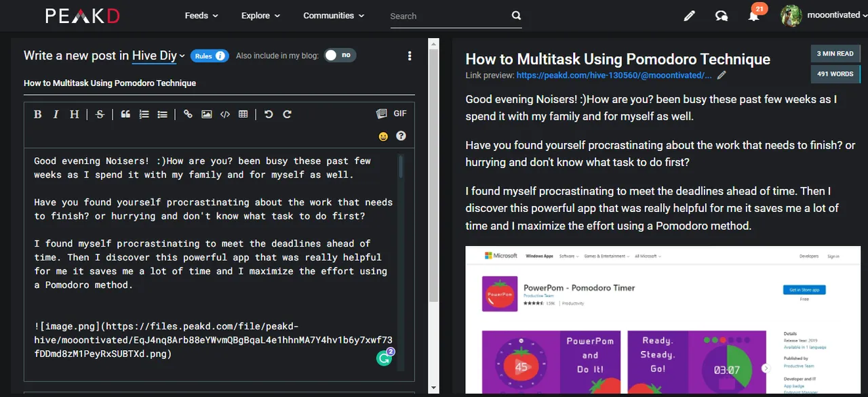This screenshot has height=397, width=868.
Task: Open the GIF picker
Action: [x=400, y=114]
